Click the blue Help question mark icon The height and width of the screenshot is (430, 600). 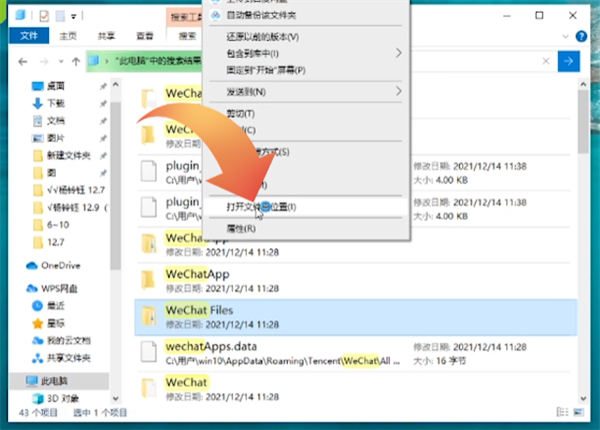coord(581,36)
